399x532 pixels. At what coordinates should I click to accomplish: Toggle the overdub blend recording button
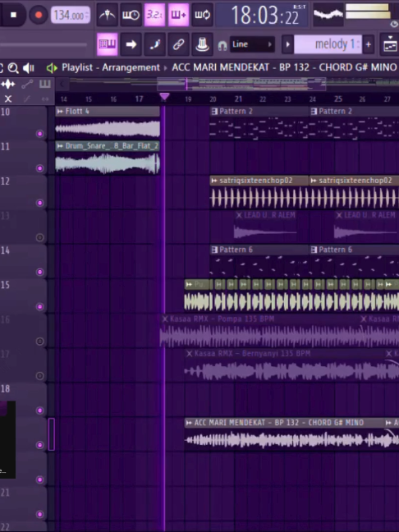pos(178,15)
